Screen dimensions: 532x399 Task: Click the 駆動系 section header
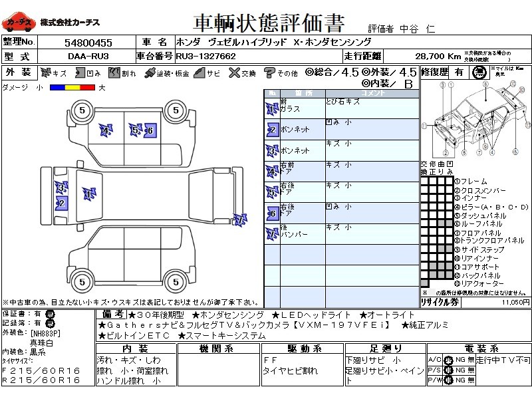(304, 348)
